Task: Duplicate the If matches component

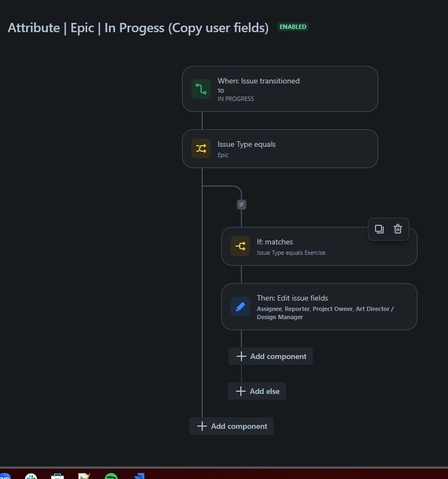Action: [x=379, y=229]
